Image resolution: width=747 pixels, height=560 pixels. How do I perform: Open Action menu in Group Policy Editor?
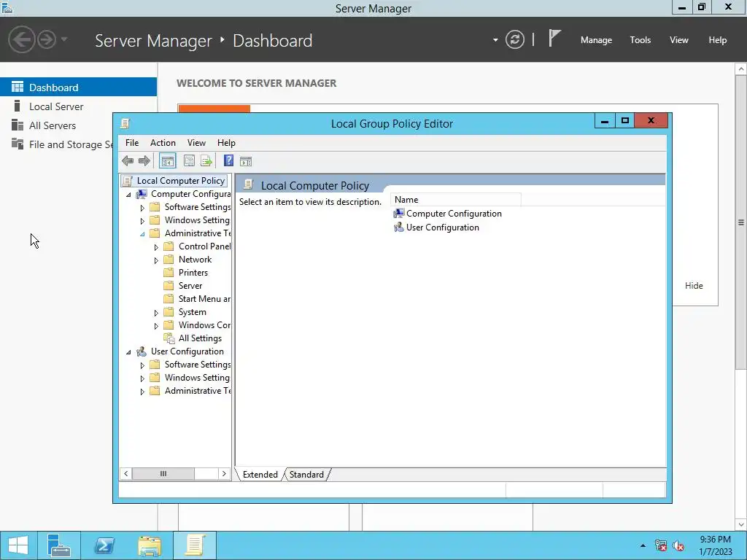pos(163,142)
